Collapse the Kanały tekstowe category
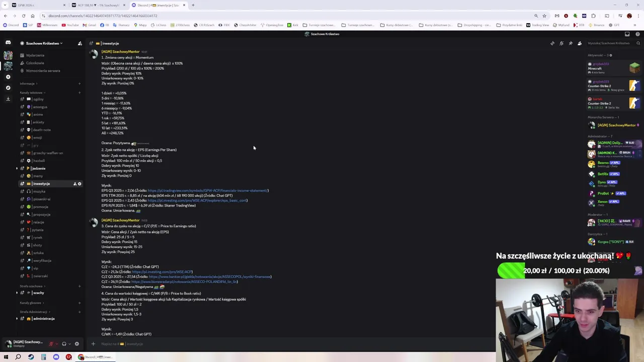This screenshot has width=644, height=362. click(x=32, y=93)
